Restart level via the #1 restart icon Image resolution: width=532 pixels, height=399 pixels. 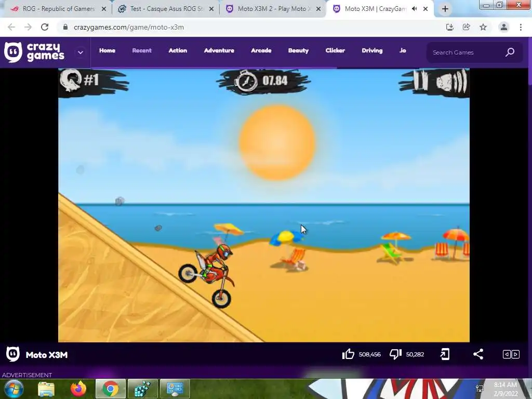[x=71, y=81]
